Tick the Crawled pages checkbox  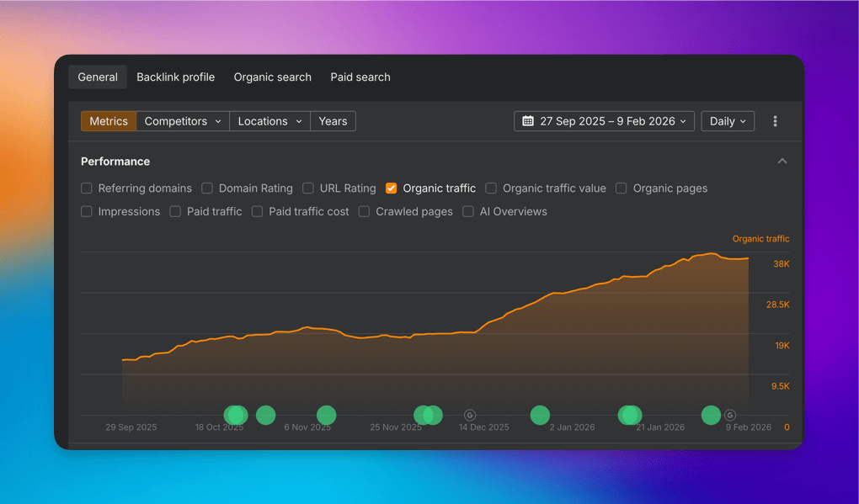tap(364, 211)
